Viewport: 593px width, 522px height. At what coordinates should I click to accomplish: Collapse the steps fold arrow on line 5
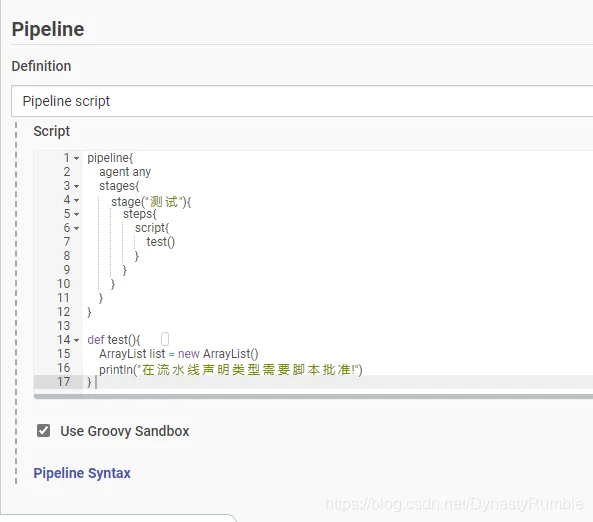coord(76,214)
